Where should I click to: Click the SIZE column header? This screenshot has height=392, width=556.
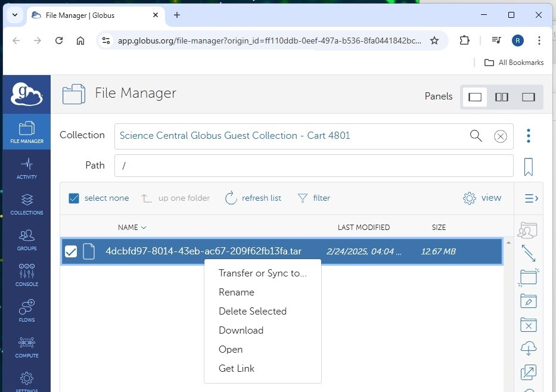point(439,227)
